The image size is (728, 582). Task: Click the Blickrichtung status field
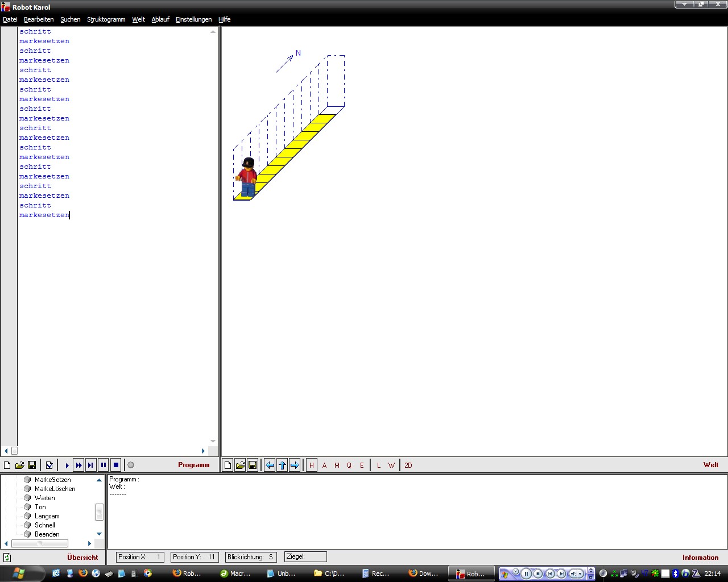tap(250, 557)
